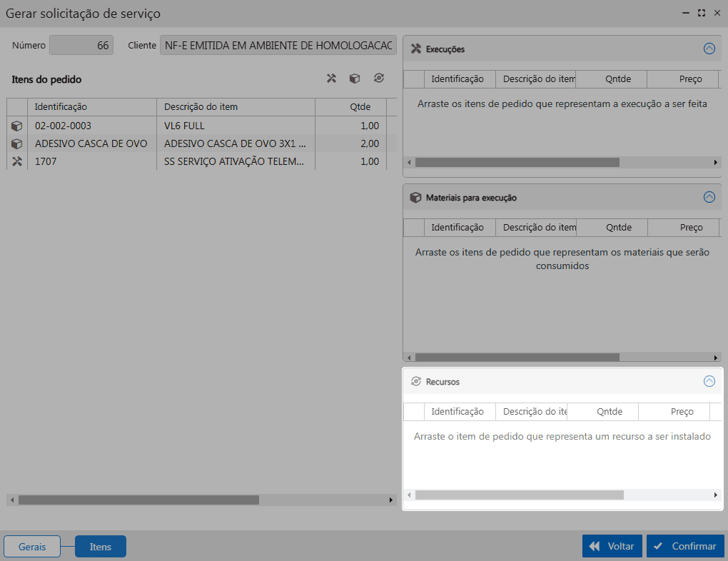Click the resources icon above order items

pos(378,79)
